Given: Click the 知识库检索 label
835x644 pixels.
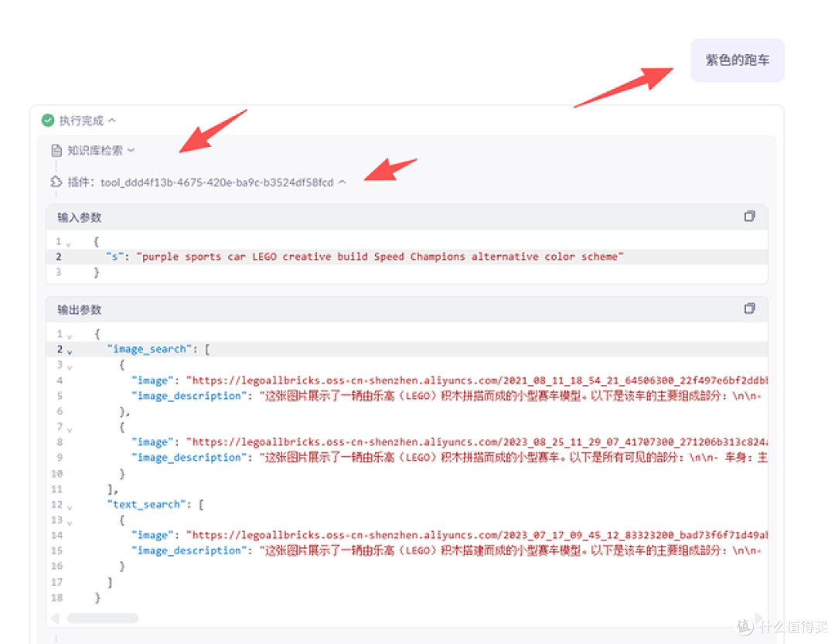Looking at the screenshot, I should [95, 151].
